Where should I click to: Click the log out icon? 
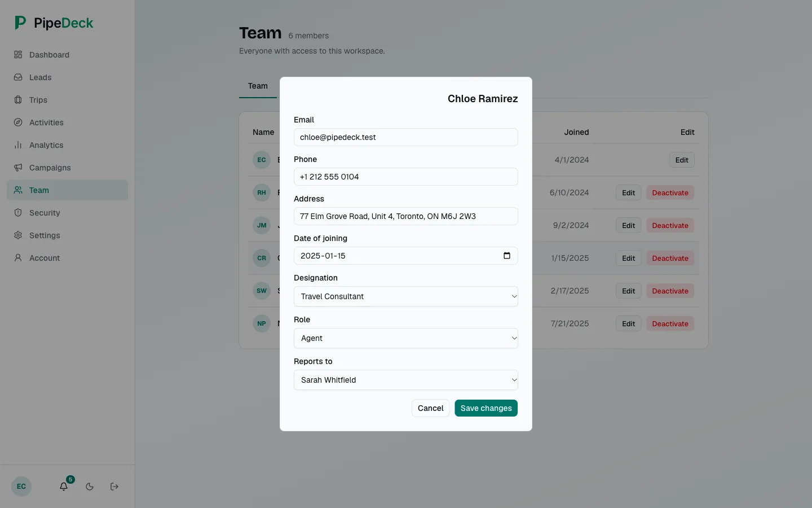tap(114, 487)
